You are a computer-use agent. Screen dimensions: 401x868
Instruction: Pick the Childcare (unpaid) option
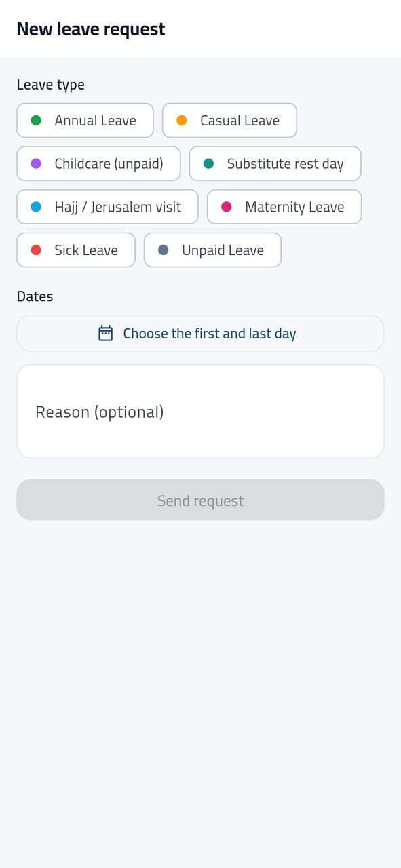click(98, 164)
